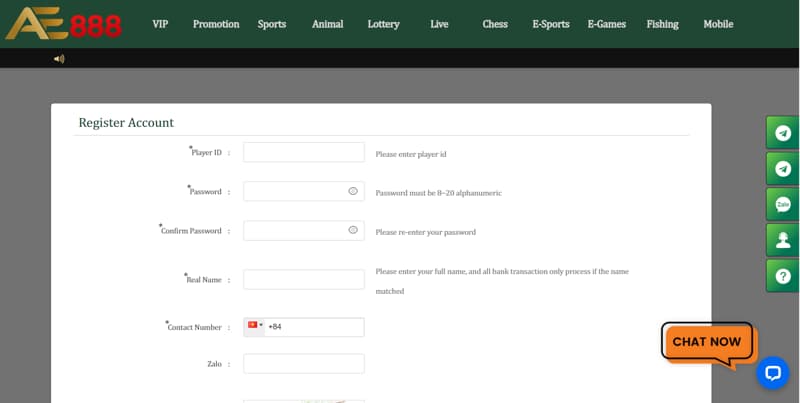Click the user profile sidebar icon
800x403 pixels.
tap(782, 239)
